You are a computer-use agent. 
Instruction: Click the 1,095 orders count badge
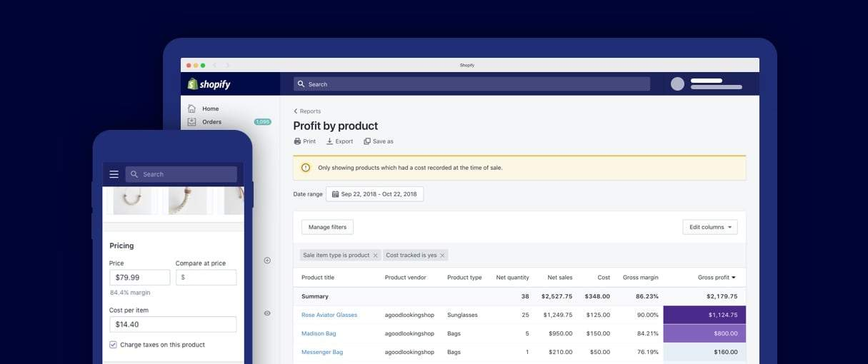click(x=263, y=122)
